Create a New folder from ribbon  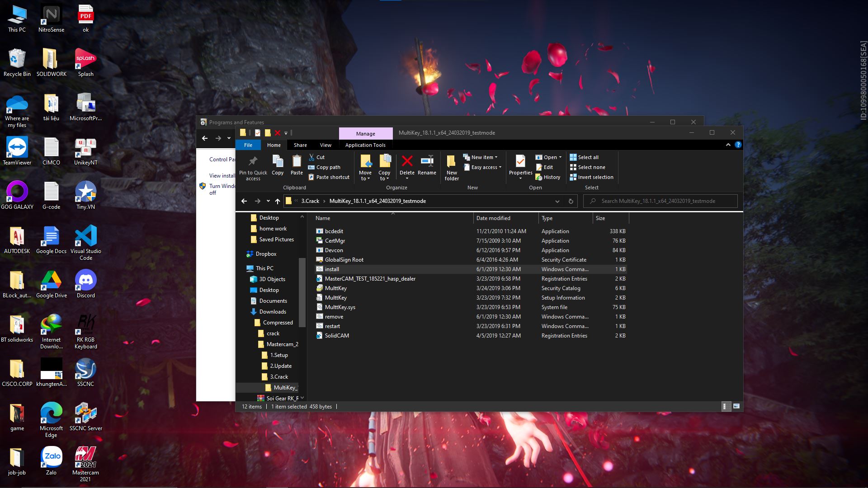(451, 162)
